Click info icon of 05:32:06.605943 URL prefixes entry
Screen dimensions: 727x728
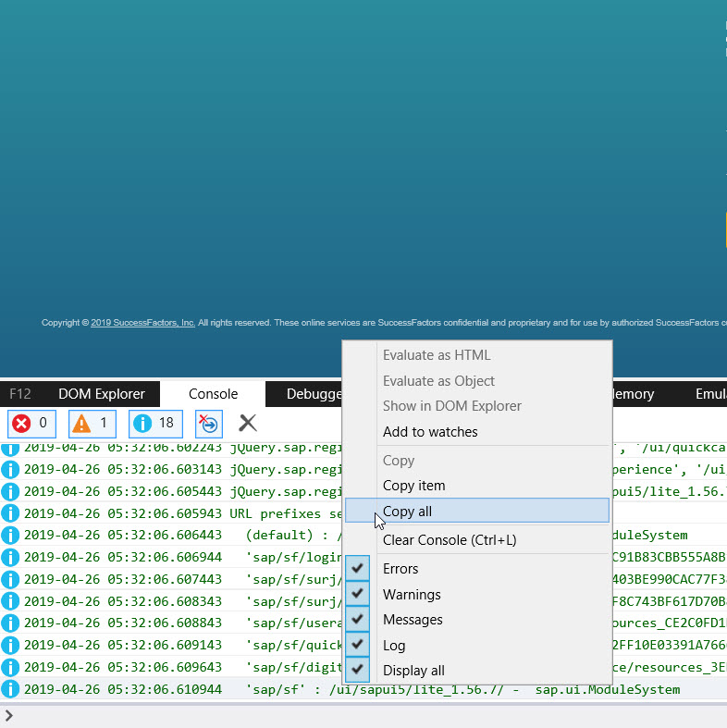10,513
